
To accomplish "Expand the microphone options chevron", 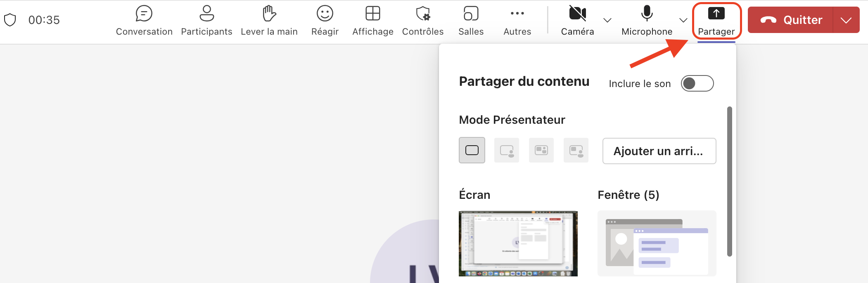I will tap(683, 20).
